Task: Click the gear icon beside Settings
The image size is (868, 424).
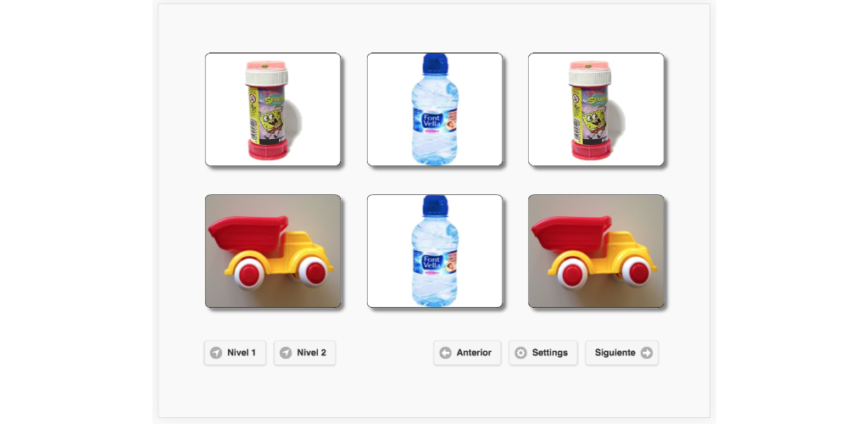Action: pyautogui.click(x=520, y=353)
